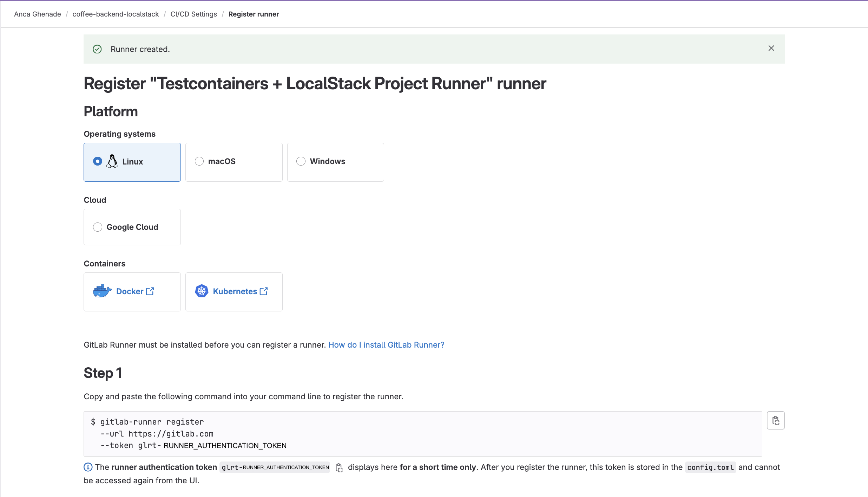The height and width of the screenshot is (497, 868).
Task: Click the glrt-RUNNER_AUTHENTICATION_TOKEN badge
Action: pos(275,467)
